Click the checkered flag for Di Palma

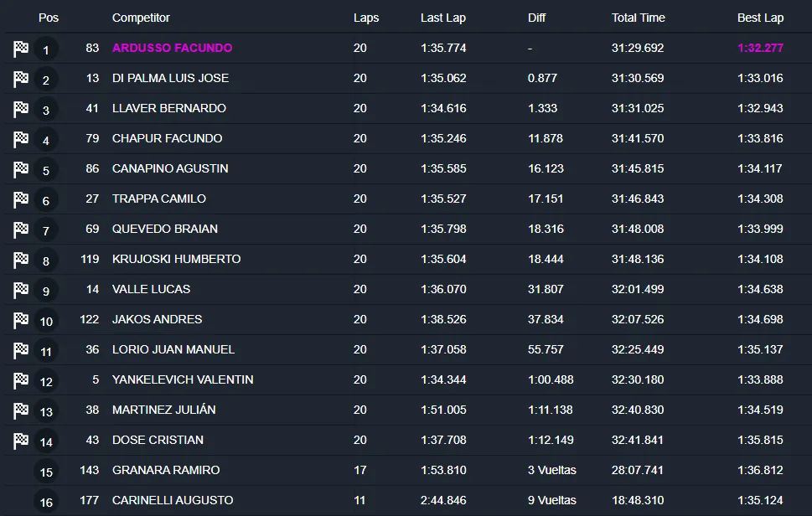tap(21, 80)
